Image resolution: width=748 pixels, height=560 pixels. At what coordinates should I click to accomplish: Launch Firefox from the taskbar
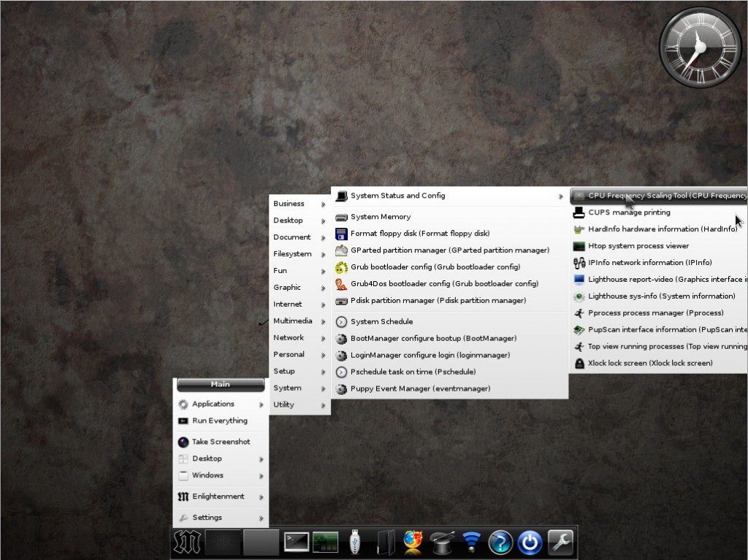[x=413, y=542]
